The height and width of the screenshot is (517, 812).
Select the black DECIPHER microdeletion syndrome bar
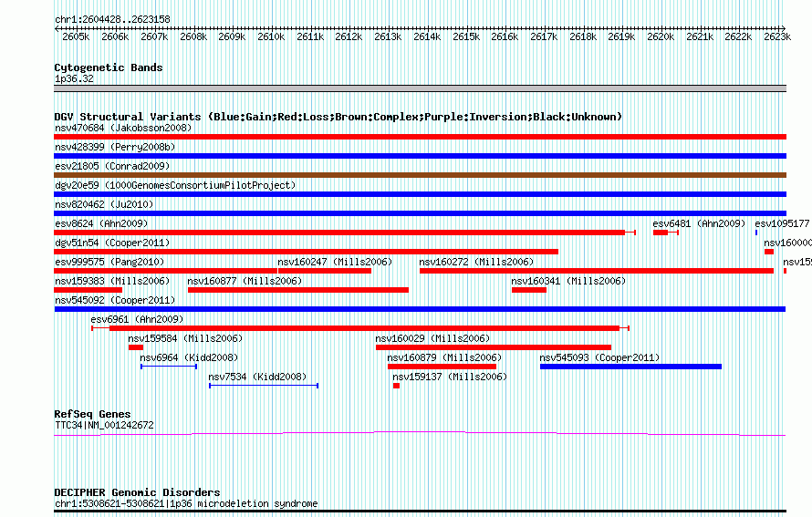[x=420, y=512]
